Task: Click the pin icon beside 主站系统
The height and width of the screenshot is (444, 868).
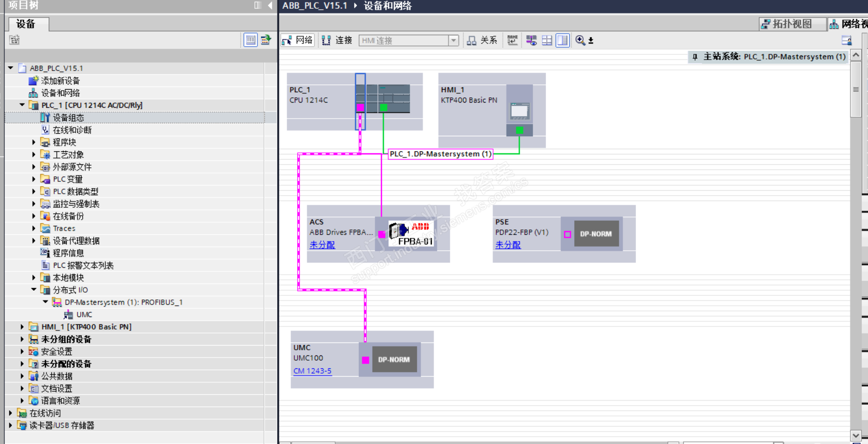Action: click(695, 57)
